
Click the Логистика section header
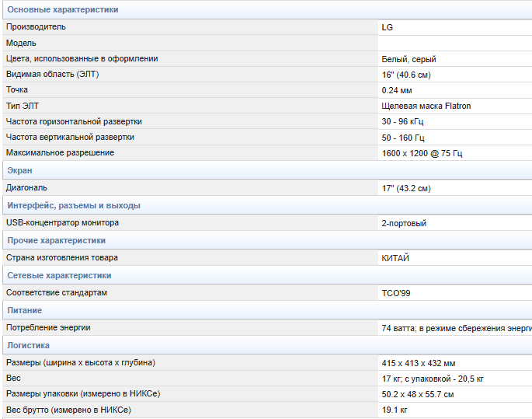click(28, 345)
